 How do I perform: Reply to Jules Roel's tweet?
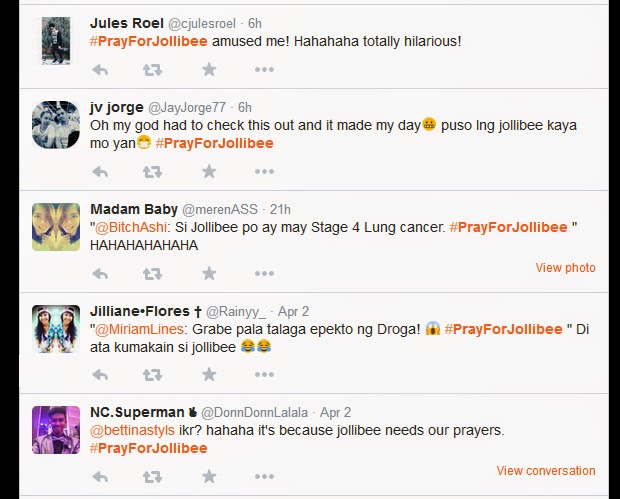[x=100, y=70]
